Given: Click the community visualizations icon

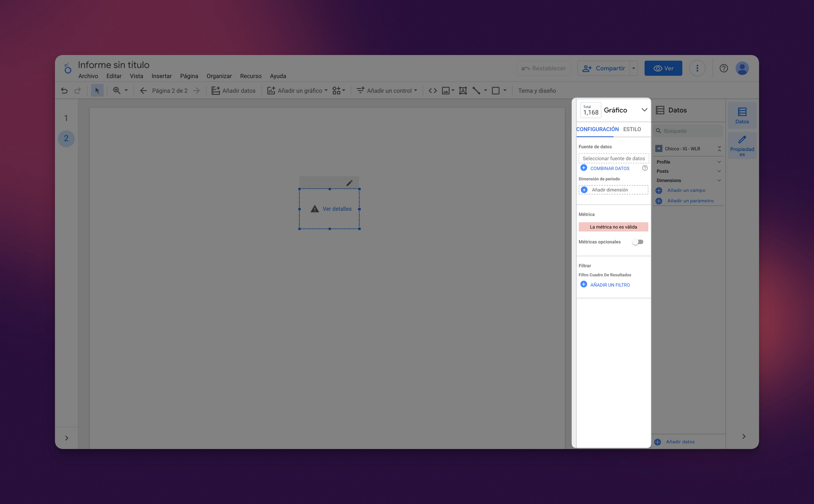Looking at the screenshot, I should [337, 91].
